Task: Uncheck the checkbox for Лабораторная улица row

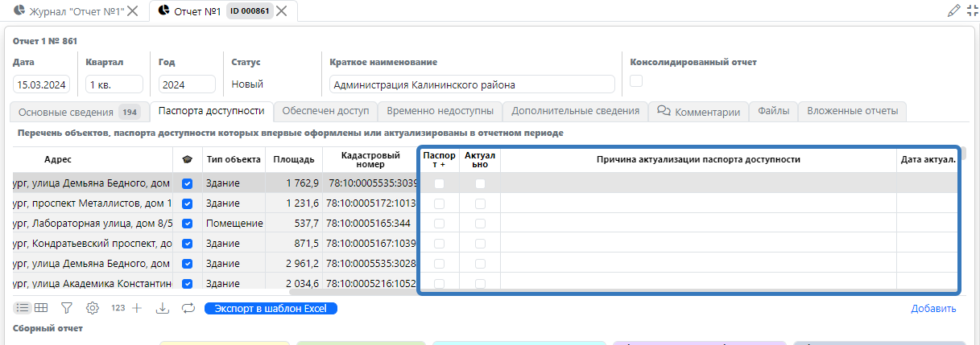Action: coord(188,224)
